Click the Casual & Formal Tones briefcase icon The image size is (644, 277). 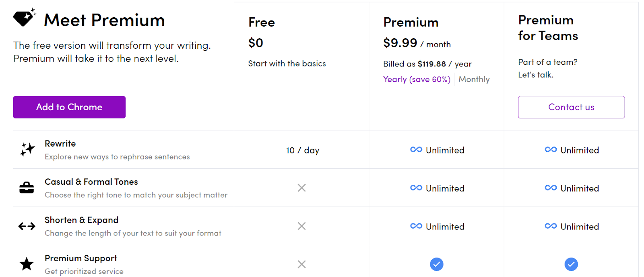tap(27, 188)
